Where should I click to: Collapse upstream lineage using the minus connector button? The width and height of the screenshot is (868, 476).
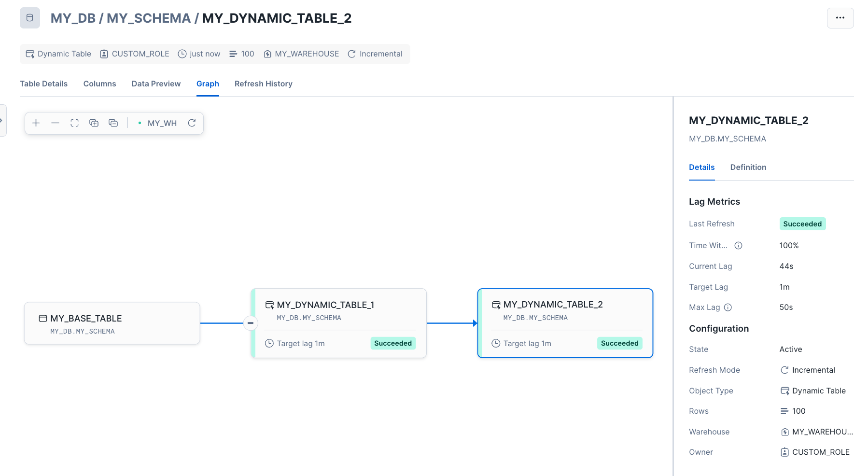click(x=251, y=323)
